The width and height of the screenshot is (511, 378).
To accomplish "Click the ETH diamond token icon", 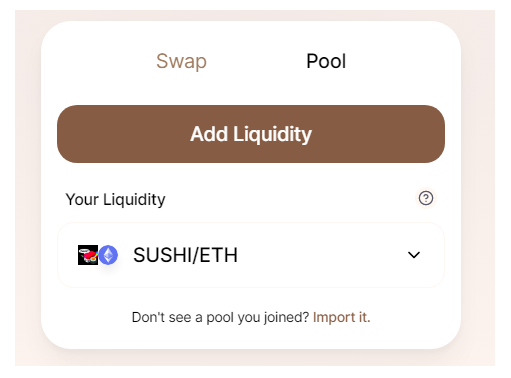I will pyautogui.click(x=108, y=255).
